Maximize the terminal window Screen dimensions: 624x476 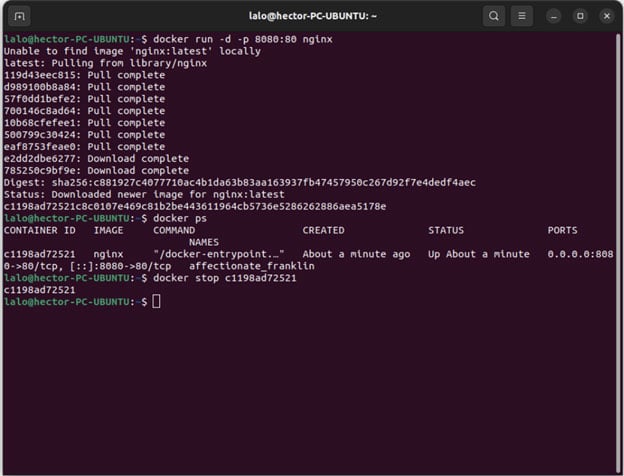pyautogui.click(x=580, y=16)
